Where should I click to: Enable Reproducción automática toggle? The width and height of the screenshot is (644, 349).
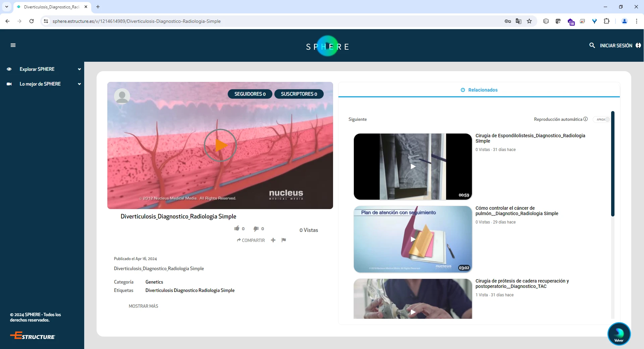[x=602, y=119]
